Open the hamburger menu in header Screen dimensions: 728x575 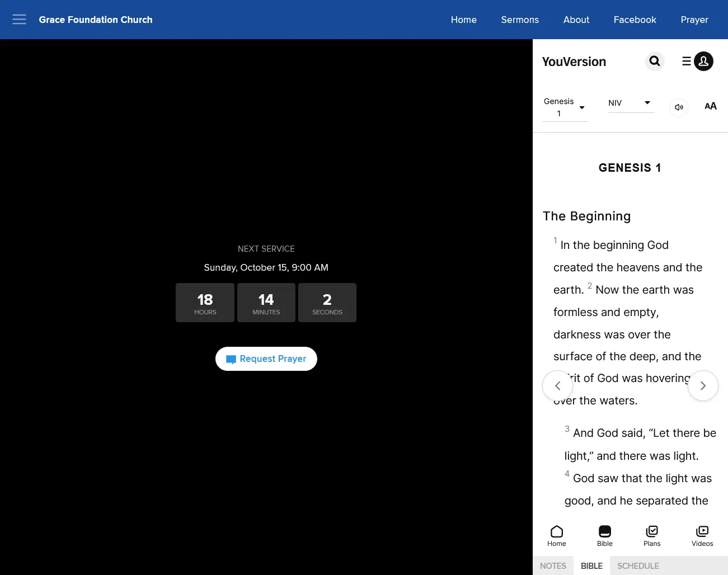[20, 20]
